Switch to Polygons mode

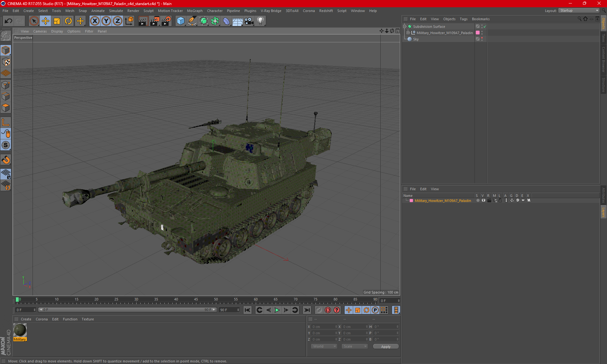click(6, 108)
